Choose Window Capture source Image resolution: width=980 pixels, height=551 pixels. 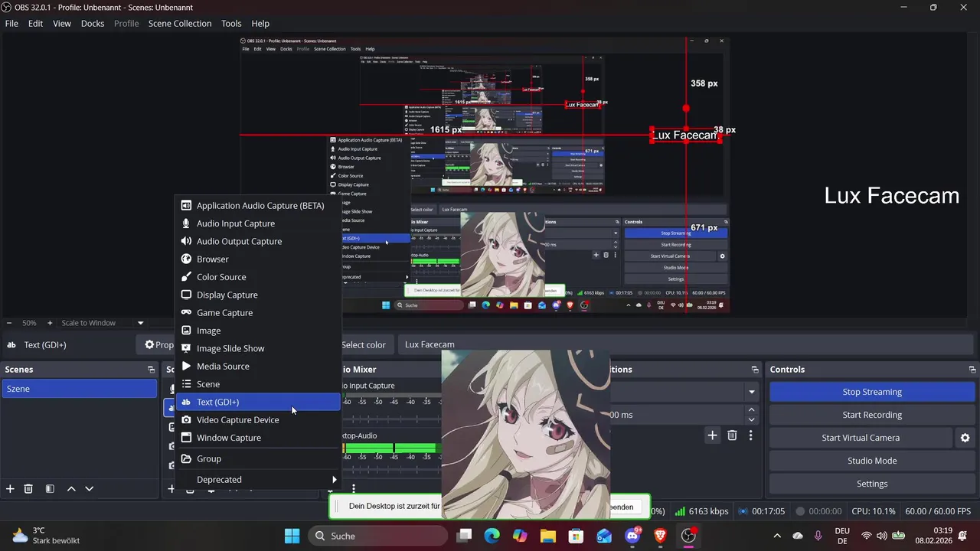click(x=259, y=438)
